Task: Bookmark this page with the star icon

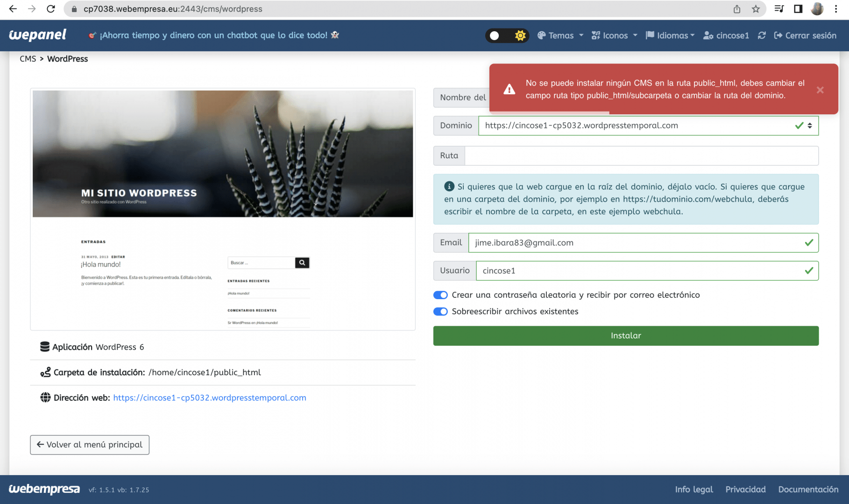Action: pyautogui.click(x=756, y=9)
